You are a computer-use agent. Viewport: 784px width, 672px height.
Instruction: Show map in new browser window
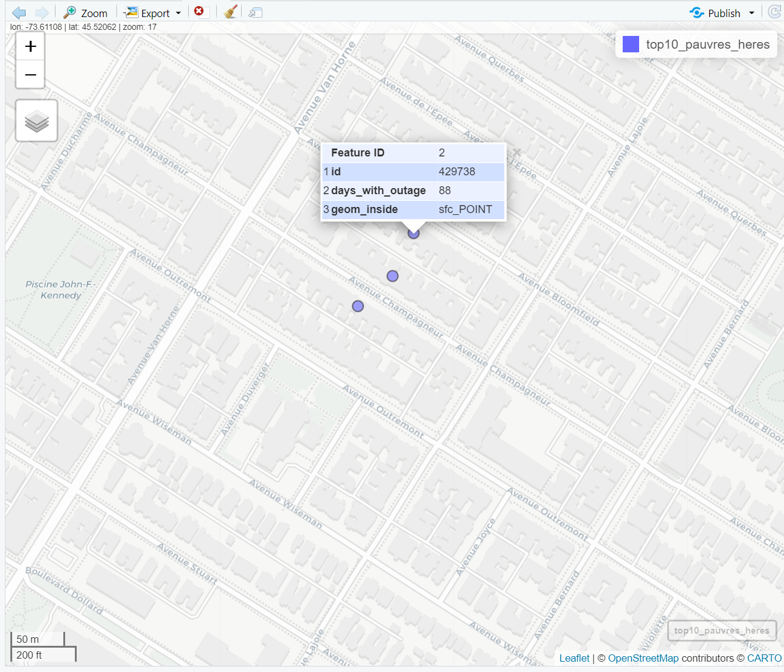256,13
